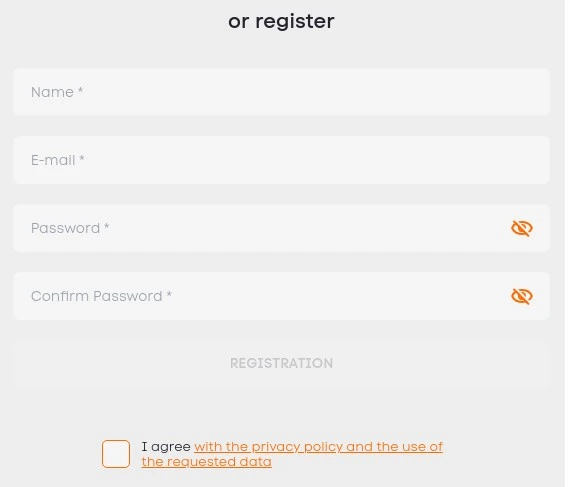Click the "Password *" placeholder text

pos(70,228)
